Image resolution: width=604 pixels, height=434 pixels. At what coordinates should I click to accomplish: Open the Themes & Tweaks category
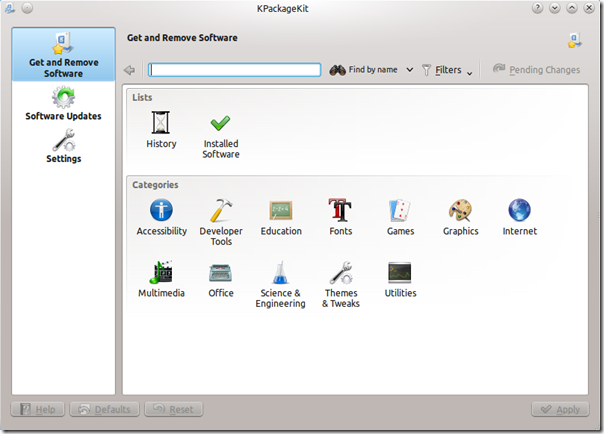[x=340, y=275]
